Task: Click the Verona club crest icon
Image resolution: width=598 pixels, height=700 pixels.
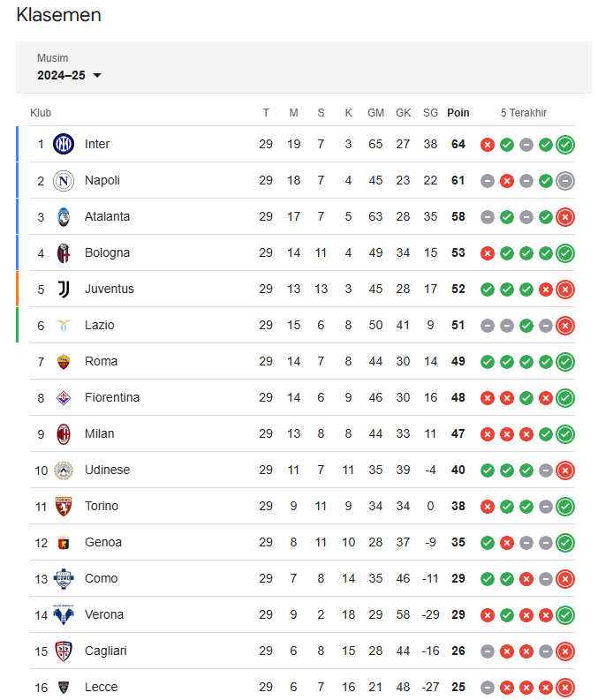Action: pyautogui.click(x=64, y=614)
